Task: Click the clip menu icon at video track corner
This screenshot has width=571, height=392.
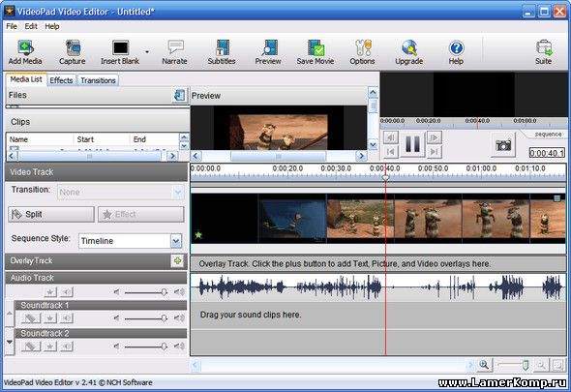Action: [557, 198]
